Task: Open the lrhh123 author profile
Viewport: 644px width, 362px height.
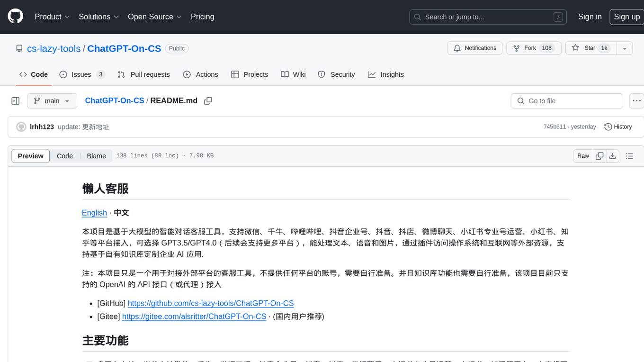Action: tap(42, 127)
